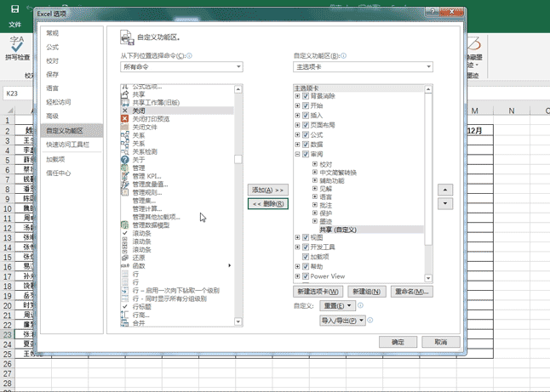This screenshot has height=392, width=550.
Task: Click the move up arrow button
Action: [445, 190]
